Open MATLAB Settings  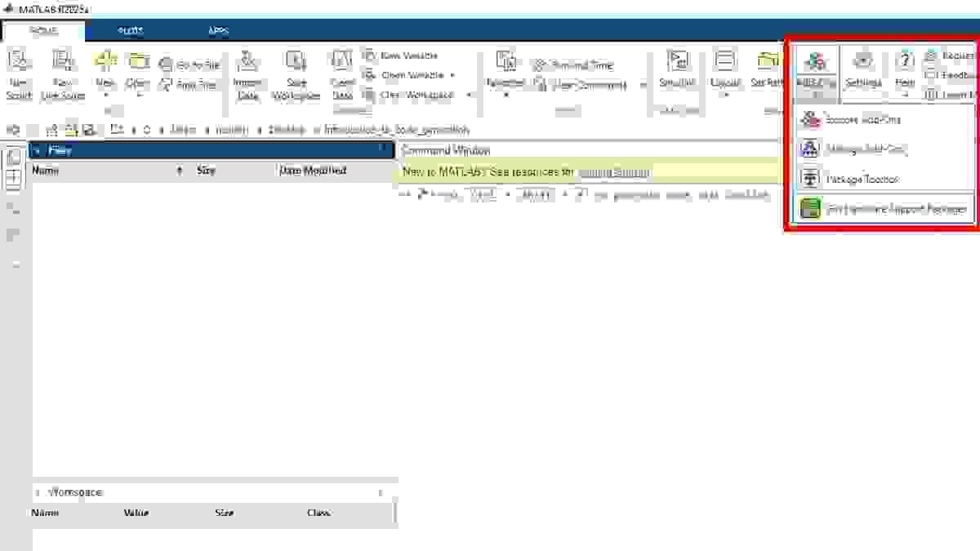pos(863,70)
